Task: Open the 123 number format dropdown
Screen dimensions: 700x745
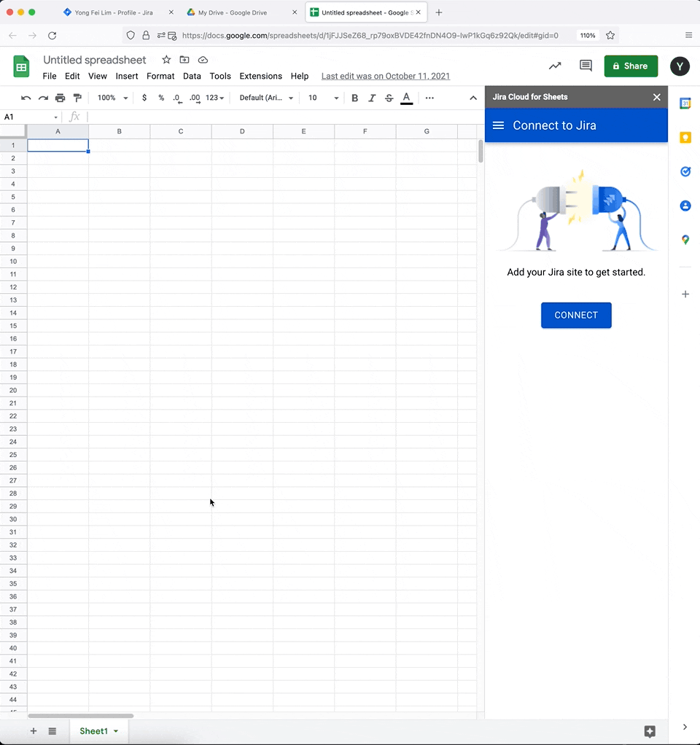Action: click(x=215, y=98)
